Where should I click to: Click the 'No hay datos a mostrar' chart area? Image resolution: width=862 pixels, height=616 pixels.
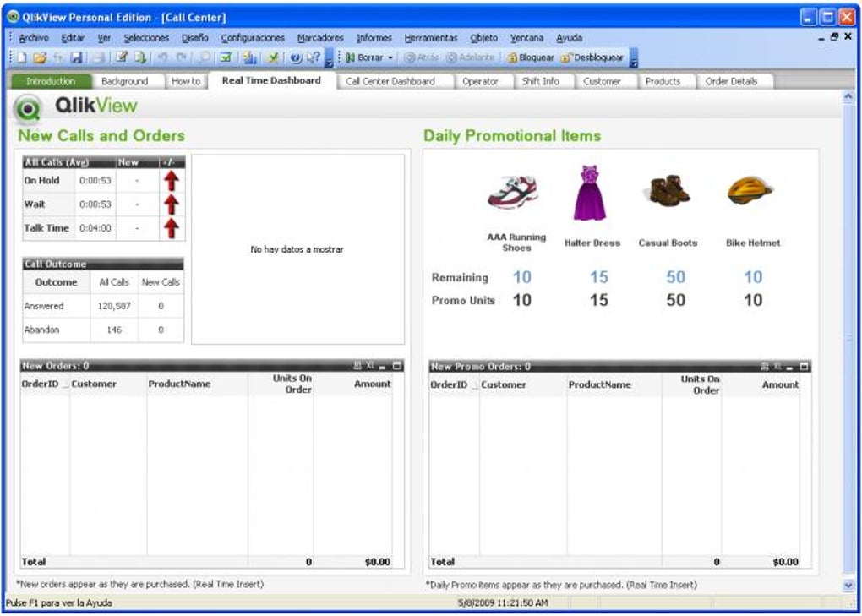297,249
